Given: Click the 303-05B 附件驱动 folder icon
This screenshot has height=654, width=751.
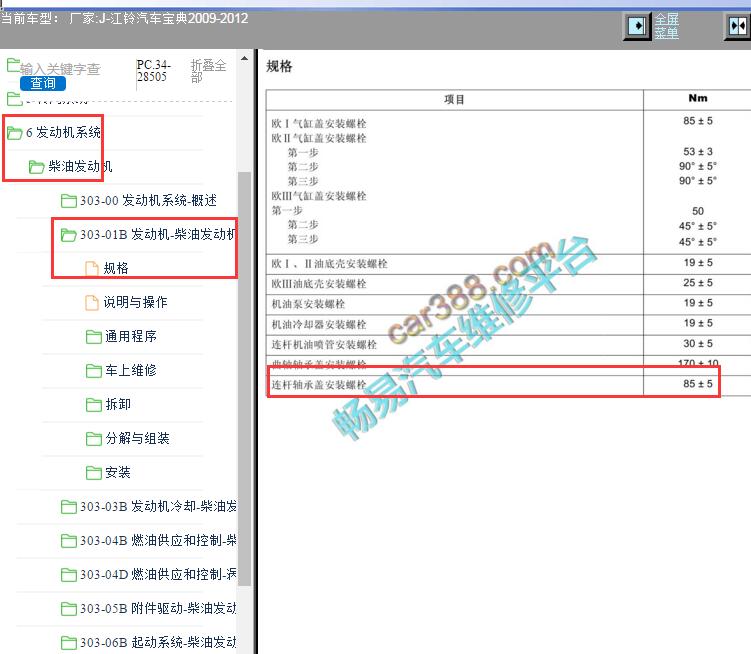Looking at the screenshot, I should (x=68, y=609).
